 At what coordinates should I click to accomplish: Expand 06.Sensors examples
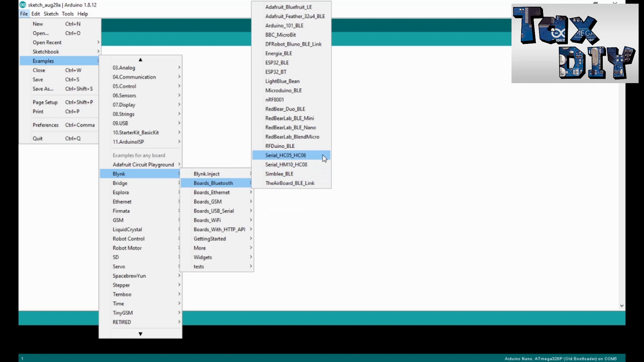pos(141,96)
